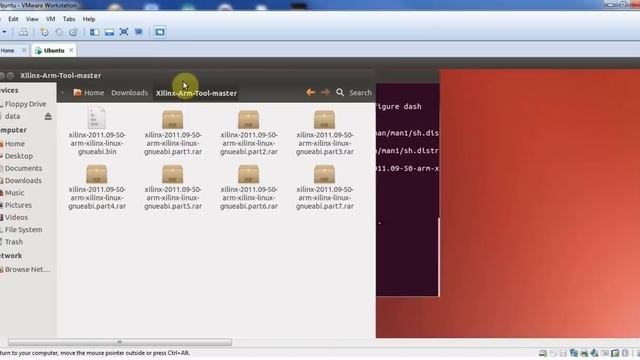Close the Home tab in VMware
640x360 pixels.
pos(24,50)
